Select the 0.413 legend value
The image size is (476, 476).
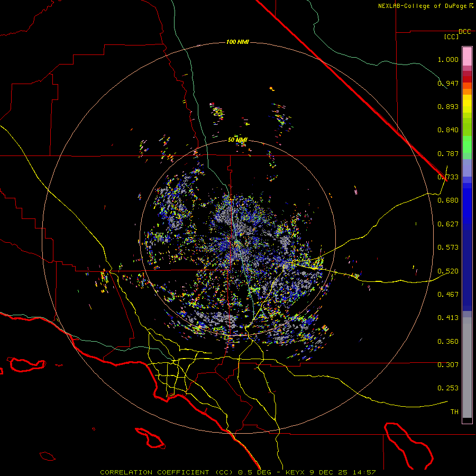pos(448,318)
